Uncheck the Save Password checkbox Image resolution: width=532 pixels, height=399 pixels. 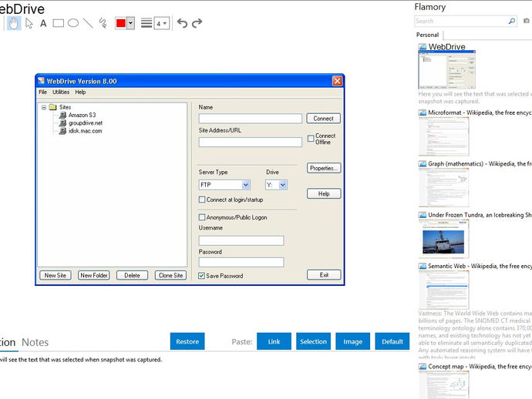tap(201, 276)
